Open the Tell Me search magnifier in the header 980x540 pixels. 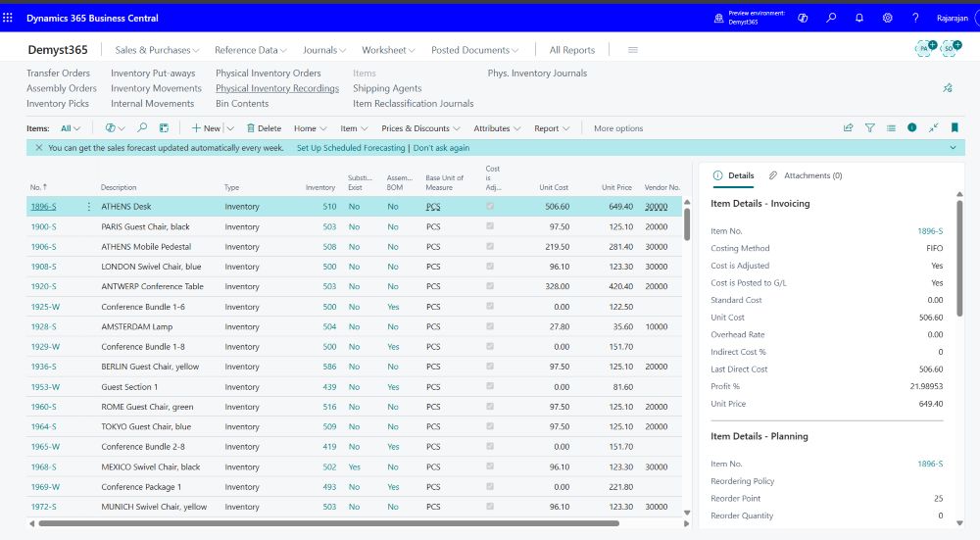pyautogui.click(x=831, y=18)
